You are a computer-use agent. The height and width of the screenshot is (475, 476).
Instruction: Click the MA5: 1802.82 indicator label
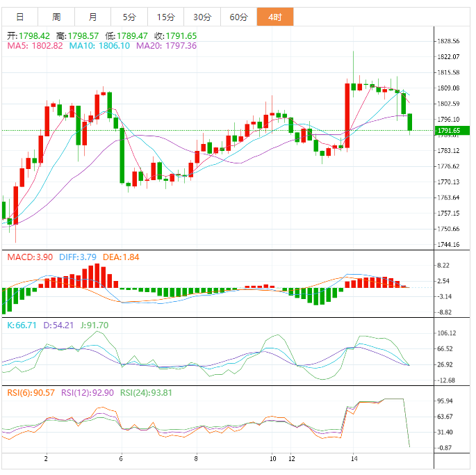35,46
